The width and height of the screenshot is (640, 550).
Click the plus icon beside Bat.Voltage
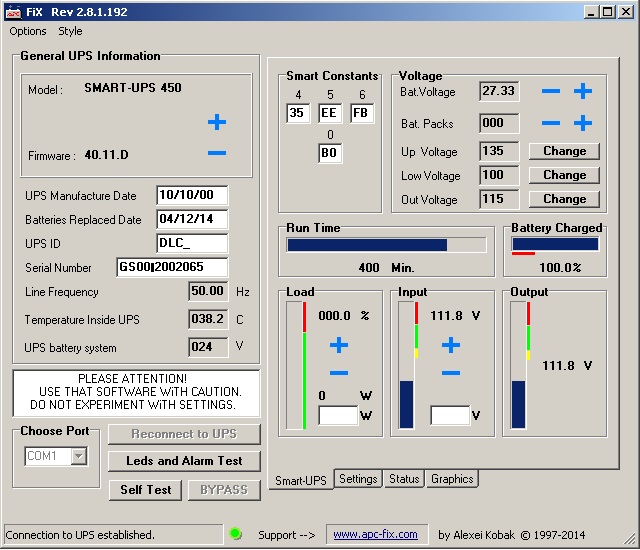tap(583, 92)
